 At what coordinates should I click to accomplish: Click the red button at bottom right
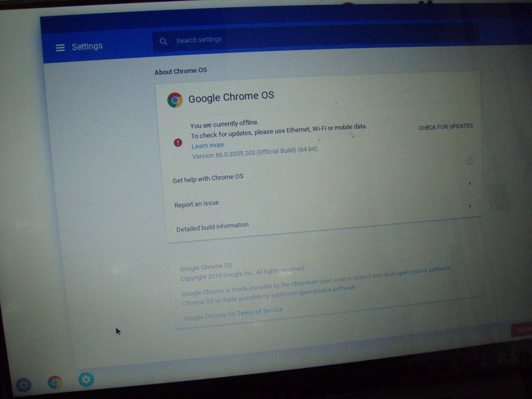pos(522,329)
